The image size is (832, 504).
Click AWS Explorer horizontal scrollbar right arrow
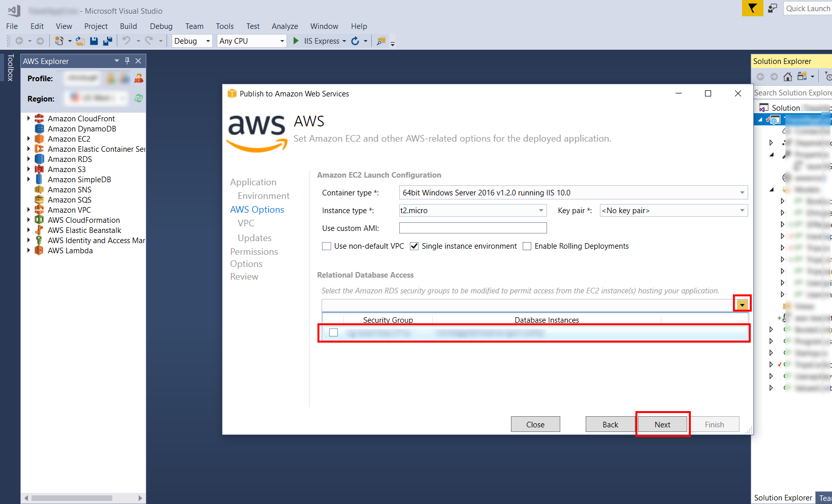(140, 498)
